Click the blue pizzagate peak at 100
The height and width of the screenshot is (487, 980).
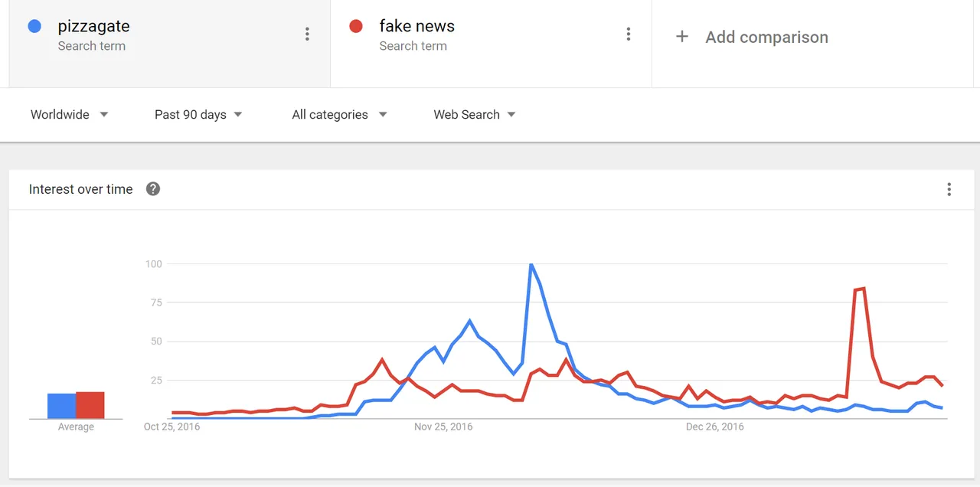[x=531, y=265]
